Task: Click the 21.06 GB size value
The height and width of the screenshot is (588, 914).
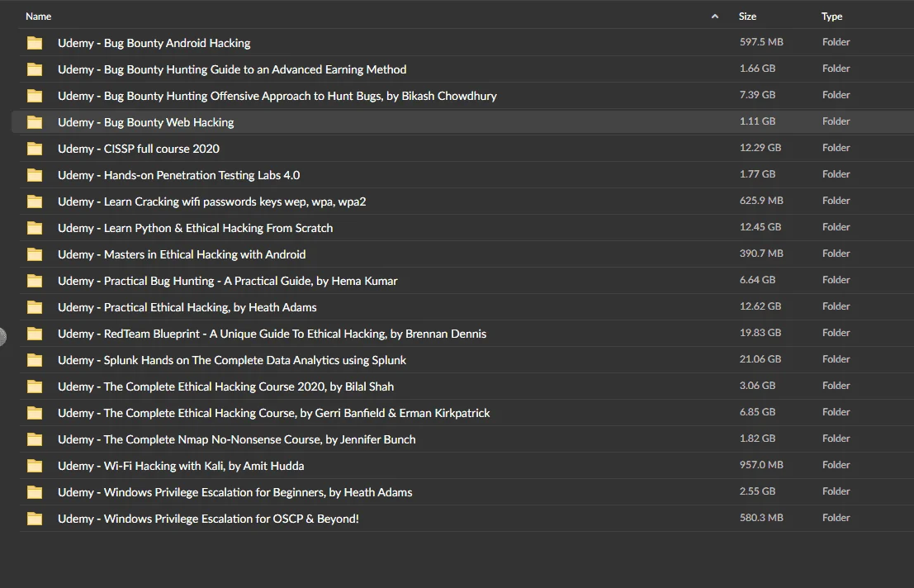Action: (x=760, y=359)
